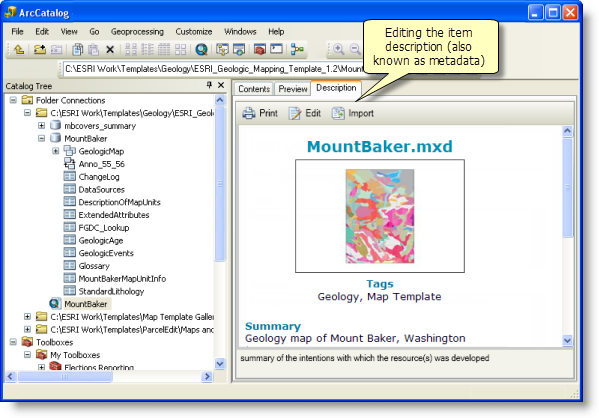Click the Connect To Folder icon
This screenshot has width=599, height=418.
coord(40,49)
